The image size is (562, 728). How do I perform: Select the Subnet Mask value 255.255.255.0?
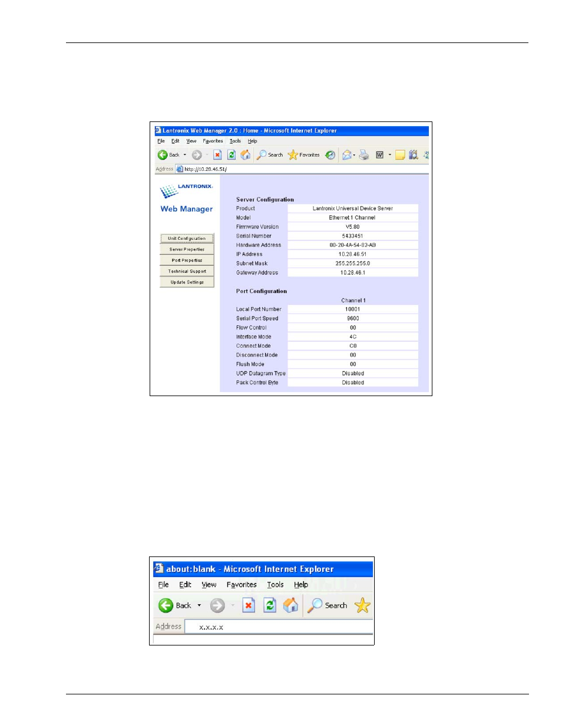353,263
